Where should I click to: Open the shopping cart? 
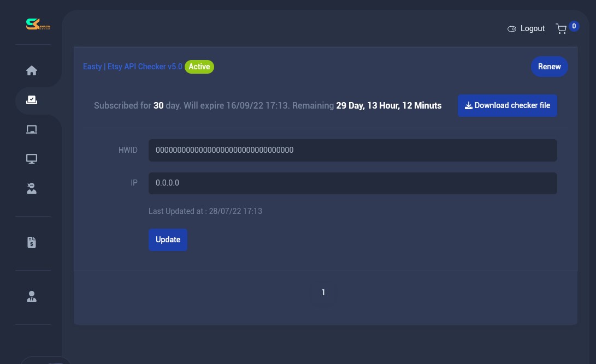(x=561, y=29)
